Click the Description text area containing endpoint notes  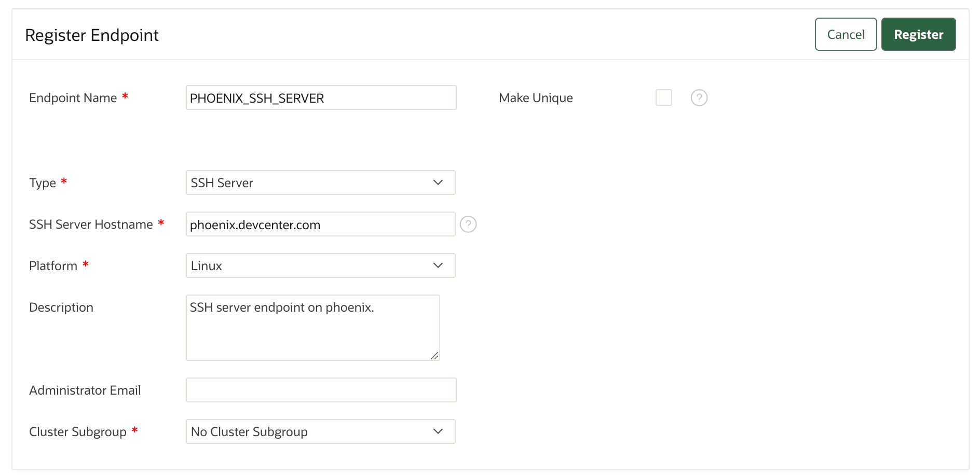[x=312, y=327]
